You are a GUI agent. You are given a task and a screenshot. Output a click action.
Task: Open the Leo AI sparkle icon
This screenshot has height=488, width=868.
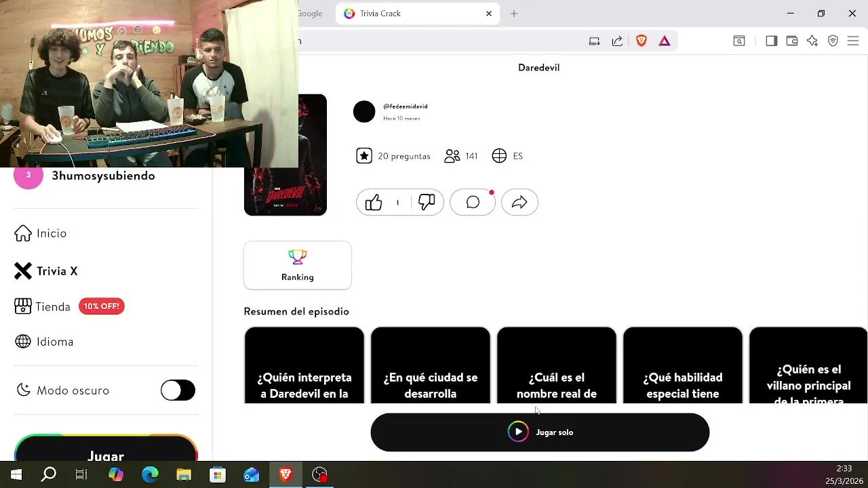point(812,41)
